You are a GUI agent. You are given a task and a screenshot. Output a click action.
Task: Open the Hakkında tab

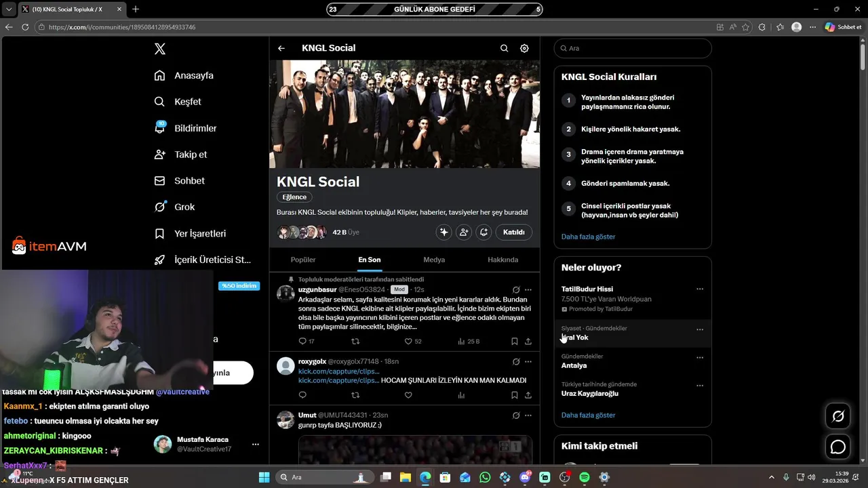click(x=502, y=260)
